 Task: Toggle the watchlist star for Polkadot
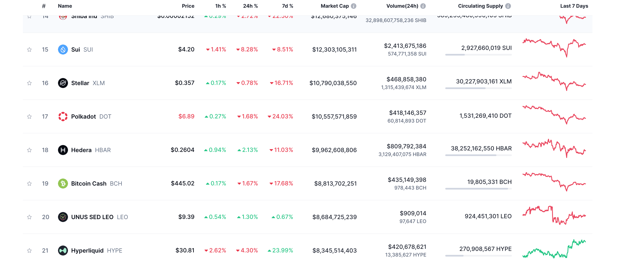pos(29,117)
